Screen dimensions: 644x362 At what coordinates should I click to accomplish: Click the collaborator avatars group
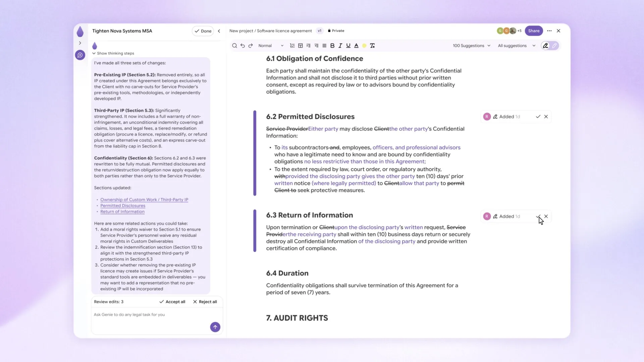[509, 31]
